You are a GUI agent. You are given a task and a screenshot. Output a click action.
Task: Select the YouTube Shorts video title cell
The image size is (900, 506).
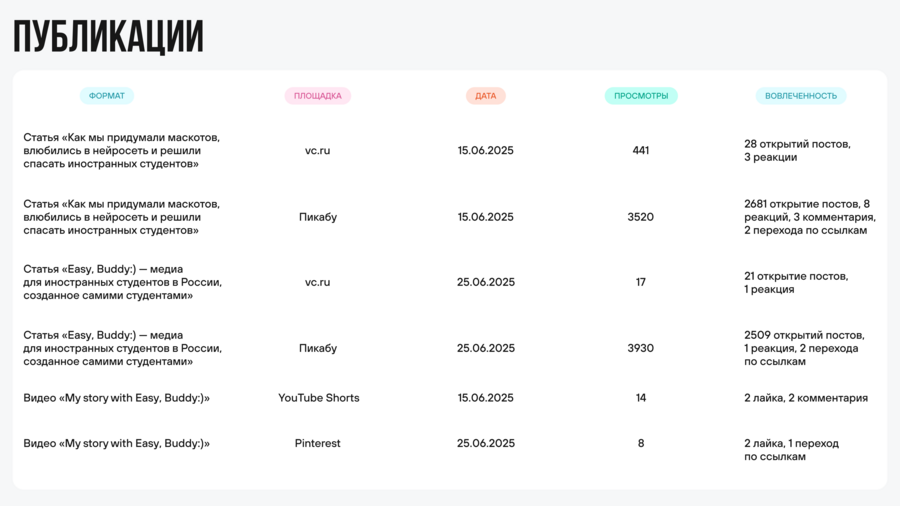coord(117,398)
